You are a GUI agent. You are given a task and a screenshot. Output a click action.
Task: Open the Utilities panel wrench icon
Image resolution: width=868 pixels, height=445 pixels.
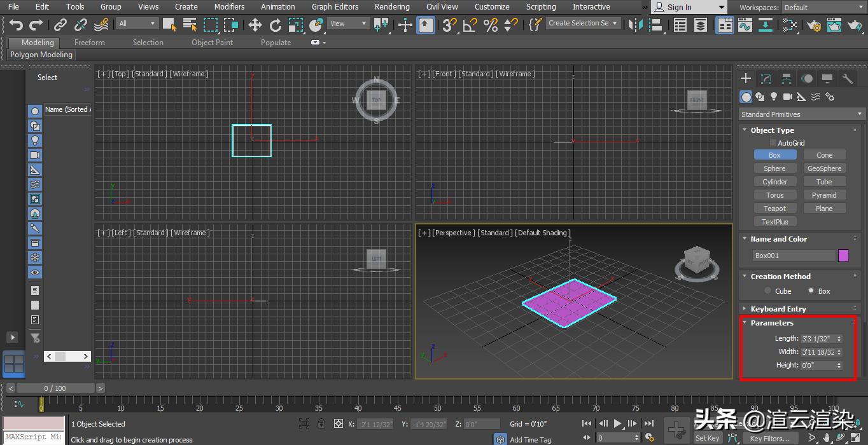848,78
